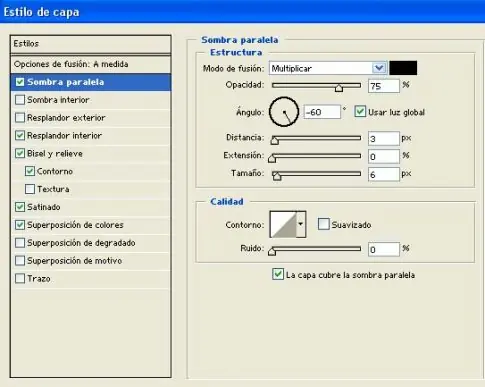Toggle La capa cubre la sombra paralela

click(278, 274)
